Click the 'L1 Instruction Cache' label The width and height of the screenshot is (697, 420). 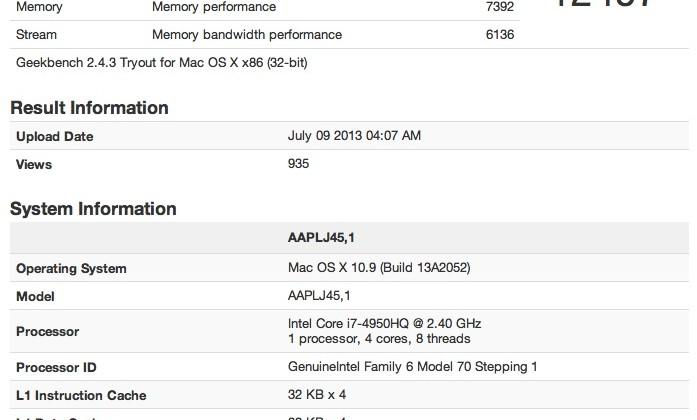pos(81,396)
